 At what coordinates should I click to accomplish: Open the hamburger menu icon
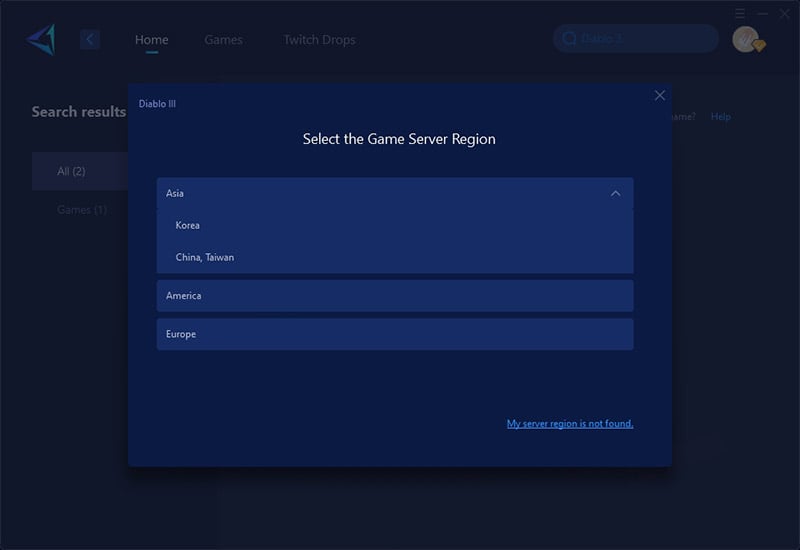(x=740, y=14)
